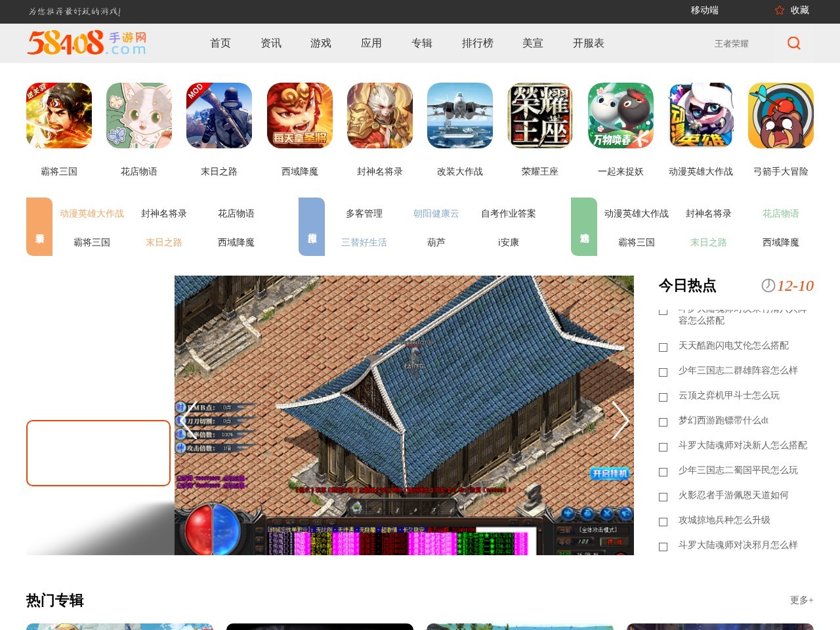Screen dimensions: 840x630
Task: Select the 花店物语 game icon
Action: point(139,115)
